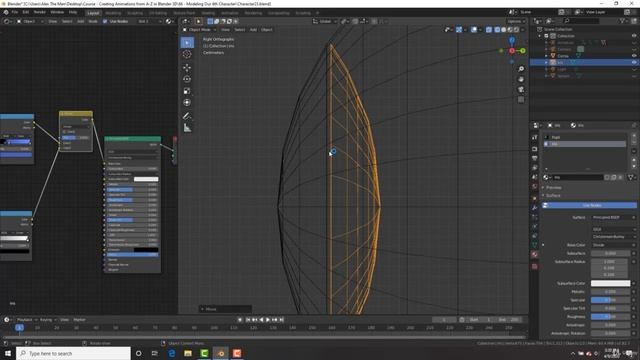Open the Object Mode dropdown

click(199, 30)
